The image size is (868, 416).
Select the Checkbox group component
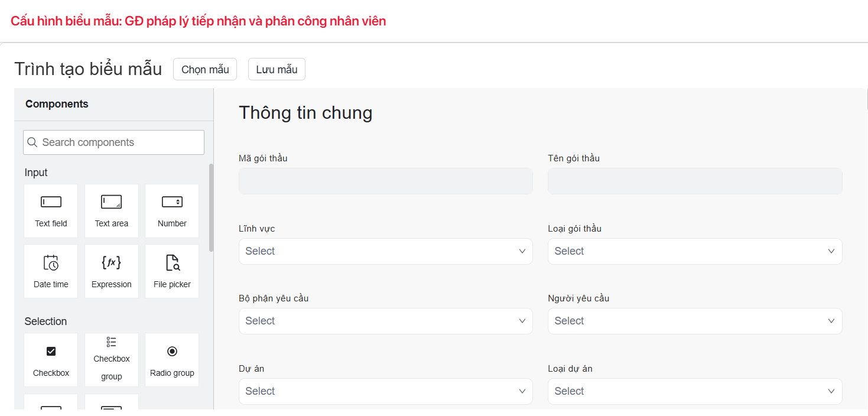(x=111, y=360)
